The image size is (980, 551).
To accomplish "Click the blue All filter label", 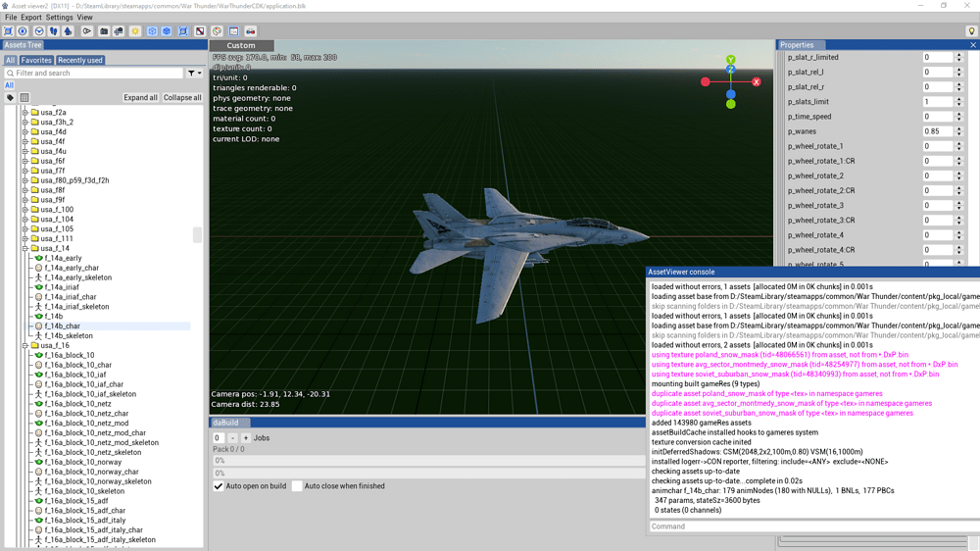I will tap(10, 85).
